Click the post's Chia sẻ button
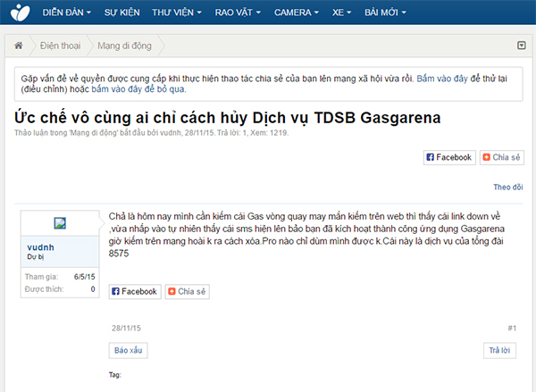 point(188,291)
